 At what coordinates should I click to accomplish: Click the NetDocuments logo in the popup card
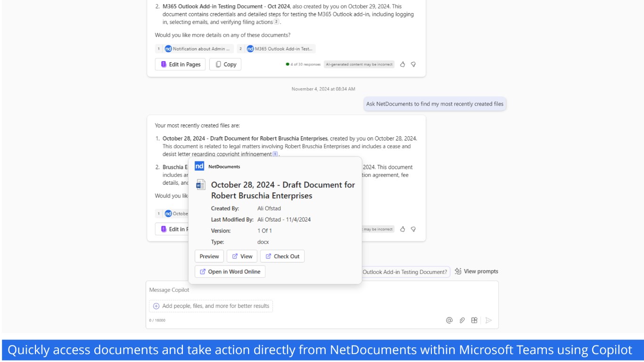(x=199, y=166)
